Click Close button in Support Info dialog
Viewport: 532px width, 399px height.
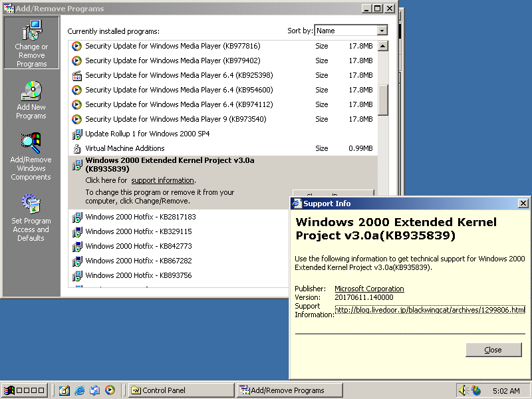tap(493, 350)
